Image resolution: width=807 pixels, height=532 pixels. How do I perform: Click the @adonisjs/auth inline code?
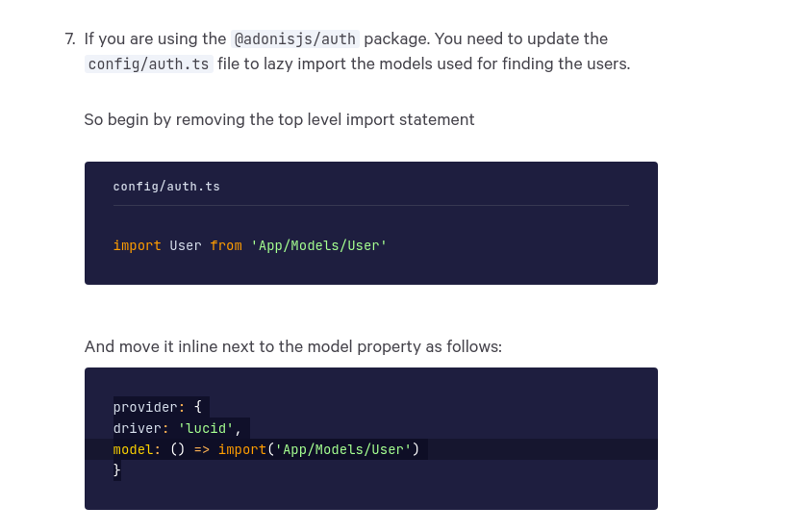coord(295,39)
